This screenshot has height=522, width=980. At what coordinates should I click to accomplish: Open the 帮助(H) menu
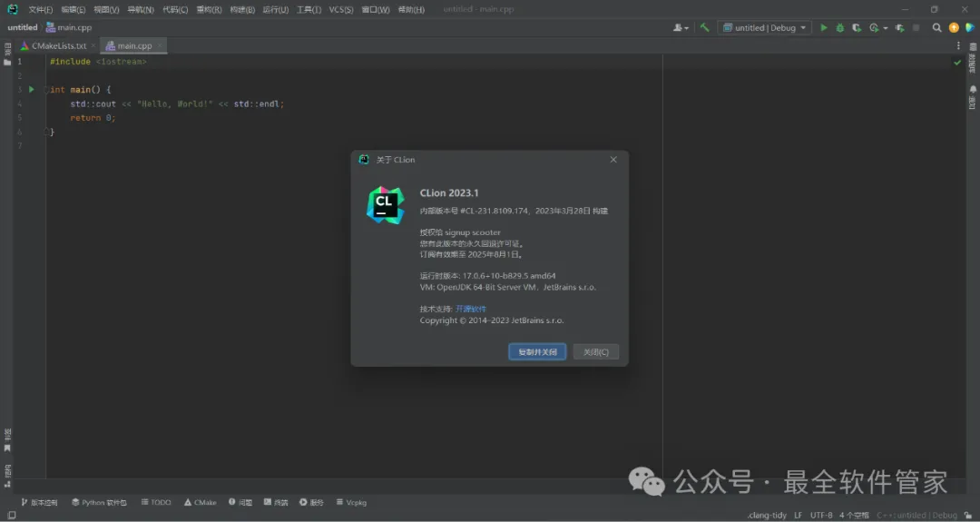pos(411,9)
